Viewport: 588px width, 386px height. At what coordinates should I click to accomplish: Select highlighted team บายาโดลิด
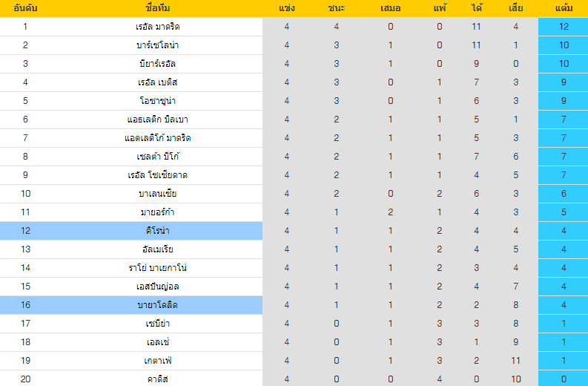[x=157, y=305]
